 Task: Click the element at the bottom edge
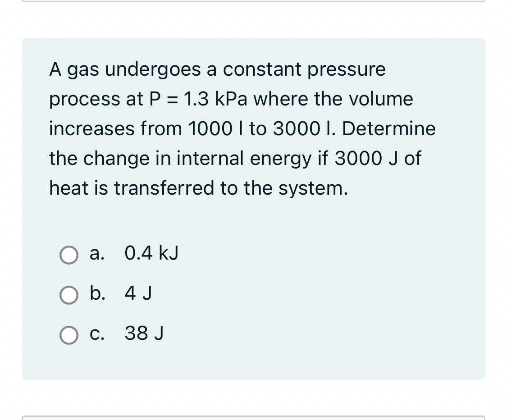click(x=253, y=418)
